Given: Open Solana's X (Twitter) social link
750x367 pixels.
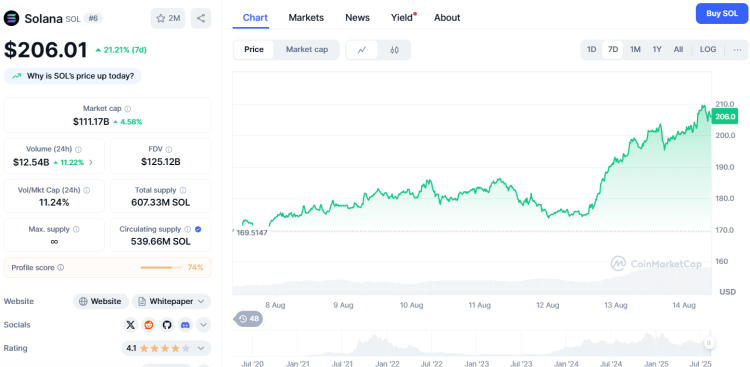Looking at the screenshot, I should [x=131, y=325].
